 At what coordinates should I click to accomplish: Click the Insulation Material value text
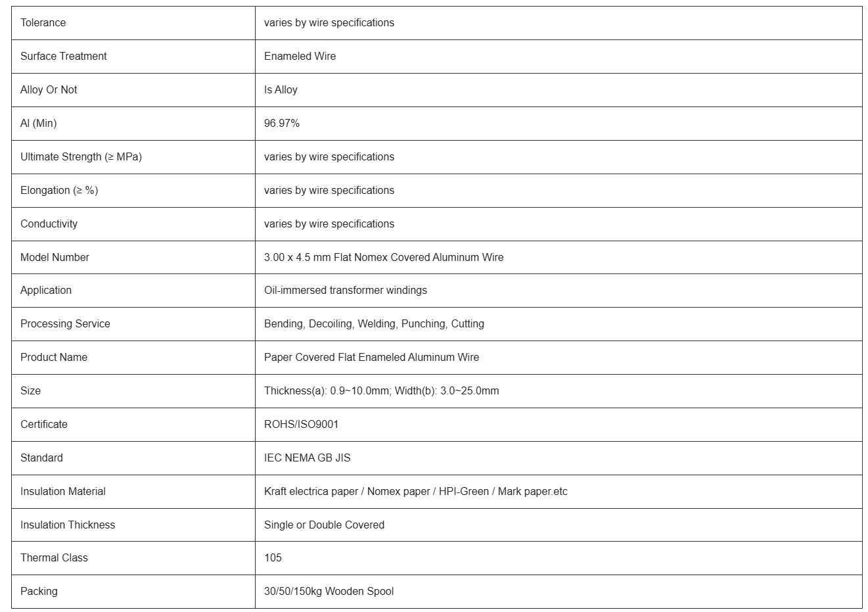(x=415, y=492)
